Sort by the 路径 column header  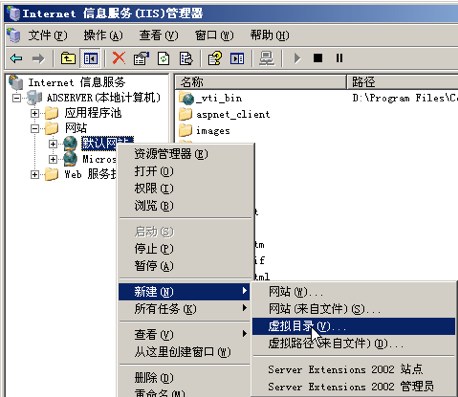403,82
